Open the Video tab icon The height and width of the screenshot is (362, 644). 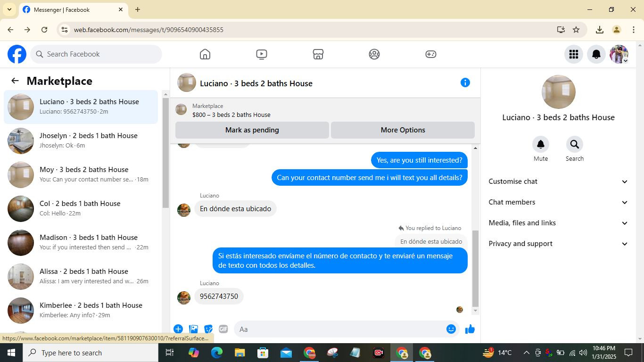[262, 54]
